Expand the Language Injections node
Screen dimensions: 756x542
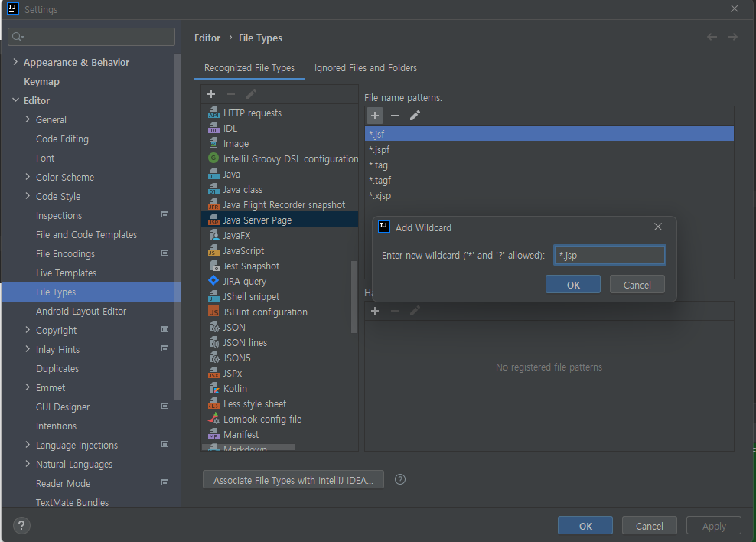coord(28,445)
